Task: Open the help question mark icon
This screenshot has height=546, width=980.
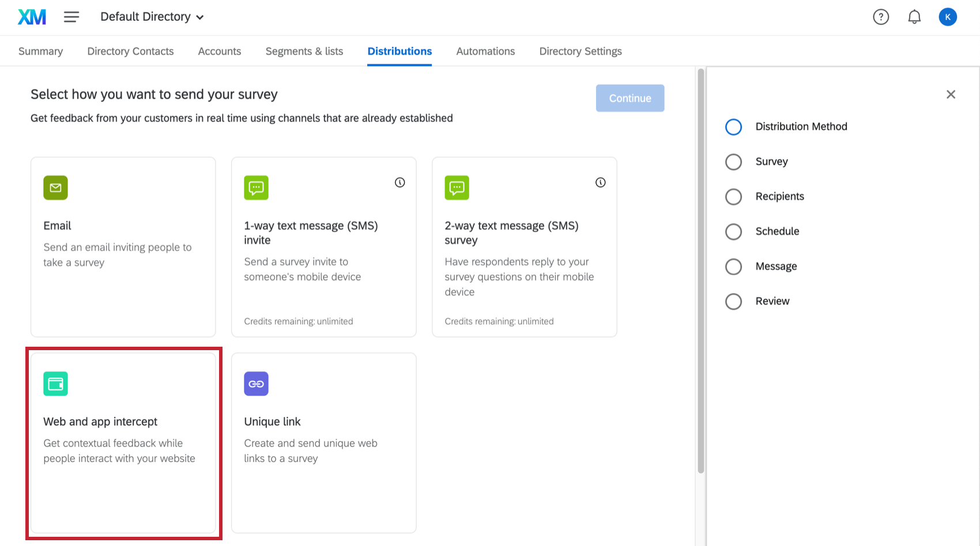Action: tap(881, 17)
